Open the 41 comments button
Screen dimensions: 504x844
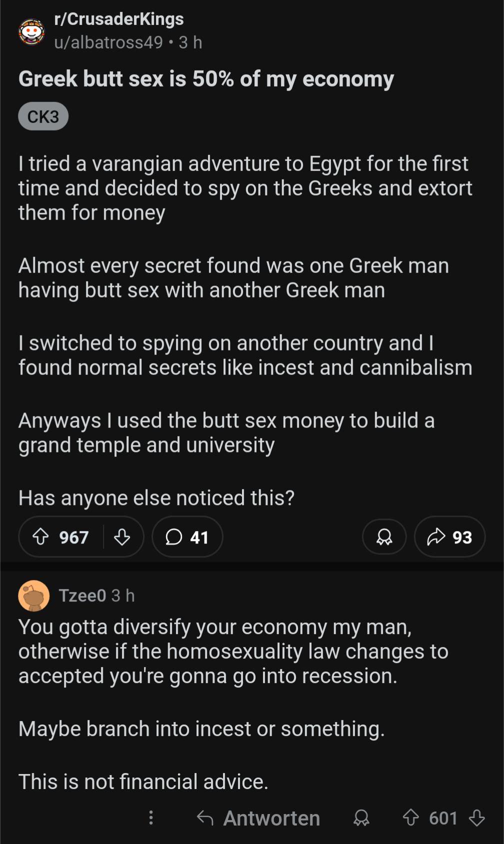click(x=187, y=537)
